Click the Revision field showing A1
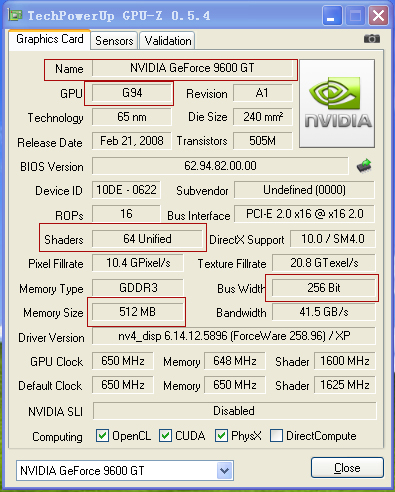The height and width of the screenshot is (492, 395). coord(263,93)
